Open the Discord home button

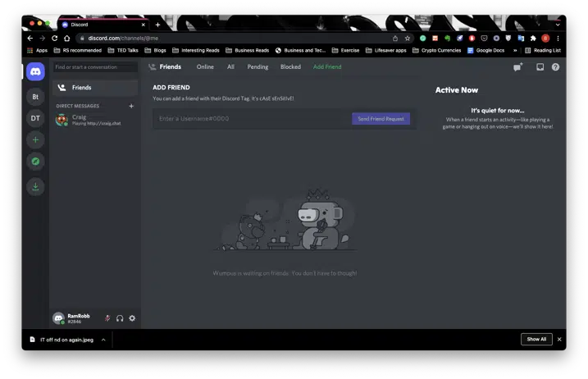pos(35,71)
